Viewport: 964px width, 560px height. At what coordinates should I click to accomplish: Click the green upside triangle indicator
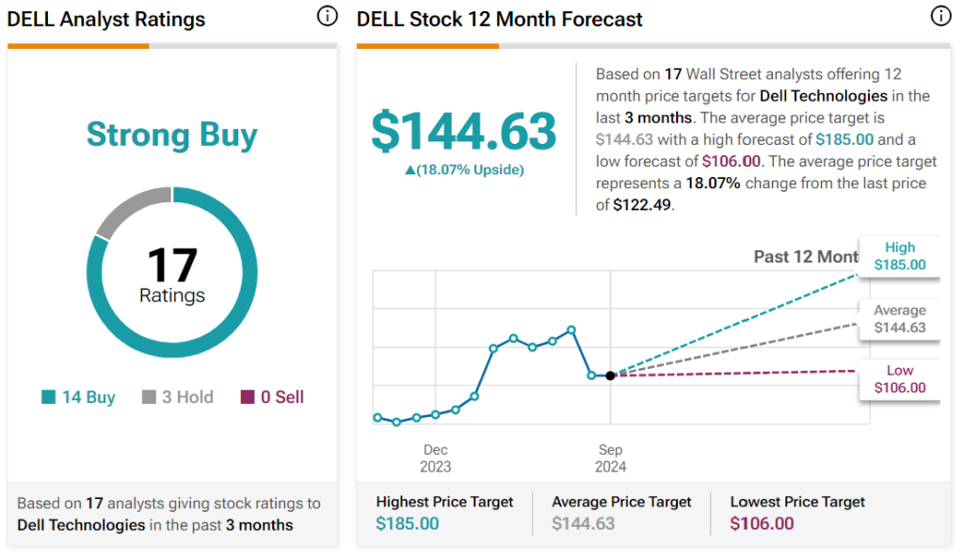point(410,170)
